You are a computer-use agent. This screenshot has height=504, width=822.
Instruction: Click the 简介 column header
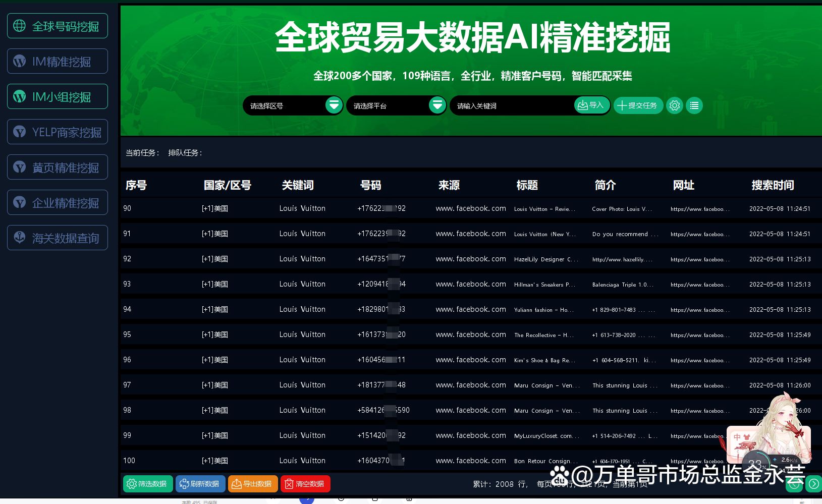[606, 185]
